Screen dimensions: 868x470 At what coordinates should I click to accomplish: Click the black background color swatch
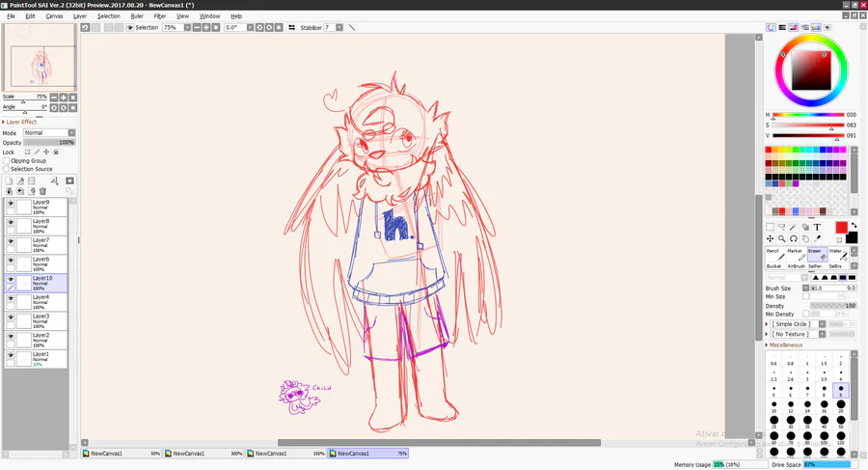(x=852, y=237)
